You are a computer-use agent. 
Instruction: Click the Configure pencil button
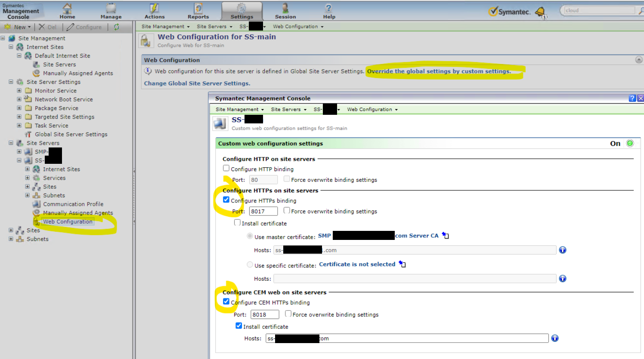84,27
